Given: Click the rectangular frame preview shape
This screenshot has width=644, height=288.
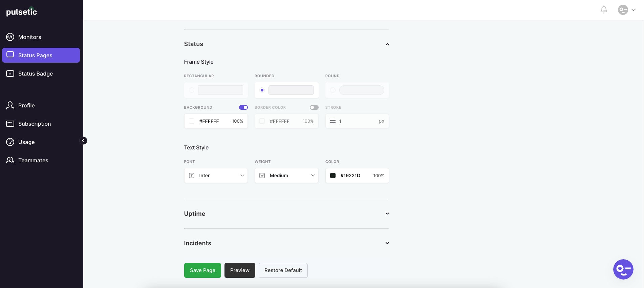Looking at the screenshot, I should (220, 90).
